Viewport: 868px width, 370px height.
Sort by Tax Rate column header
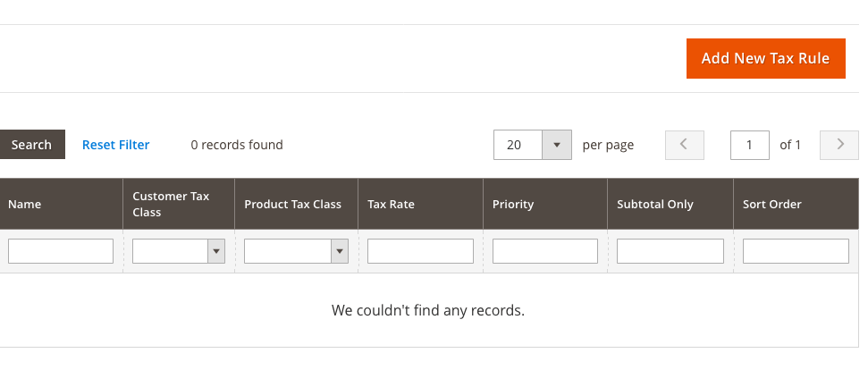(421, 204)
